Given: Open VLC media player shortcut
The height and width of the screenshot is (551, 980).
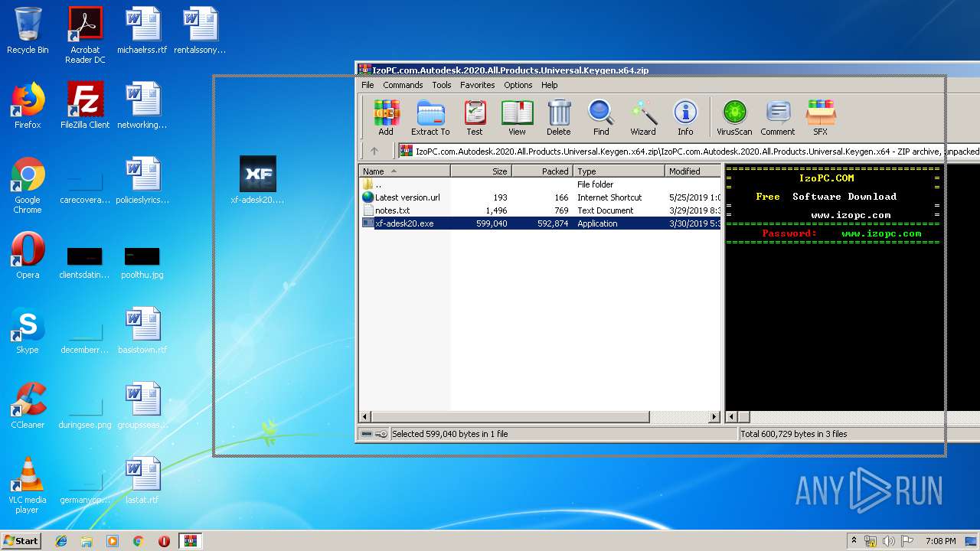Looking at the screenshot, I should [28, 485].
